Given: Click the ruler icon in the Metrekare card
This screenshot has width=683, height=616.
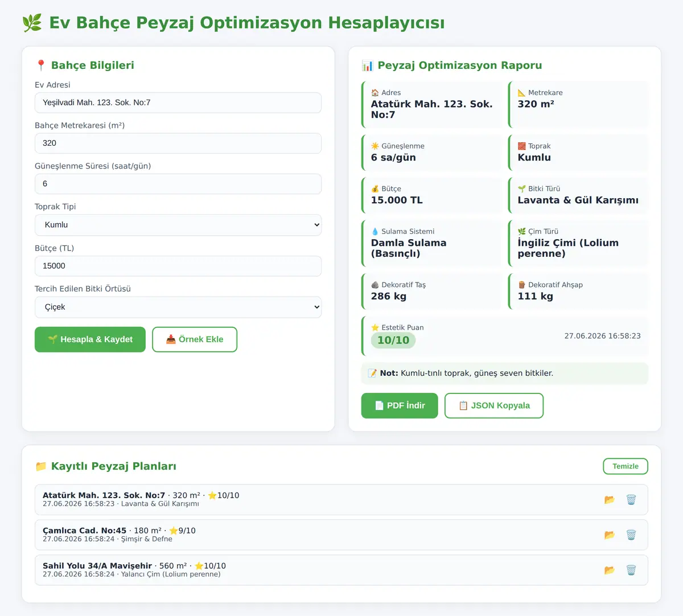Looking at the screenshot, I should (x=521, y=93).
